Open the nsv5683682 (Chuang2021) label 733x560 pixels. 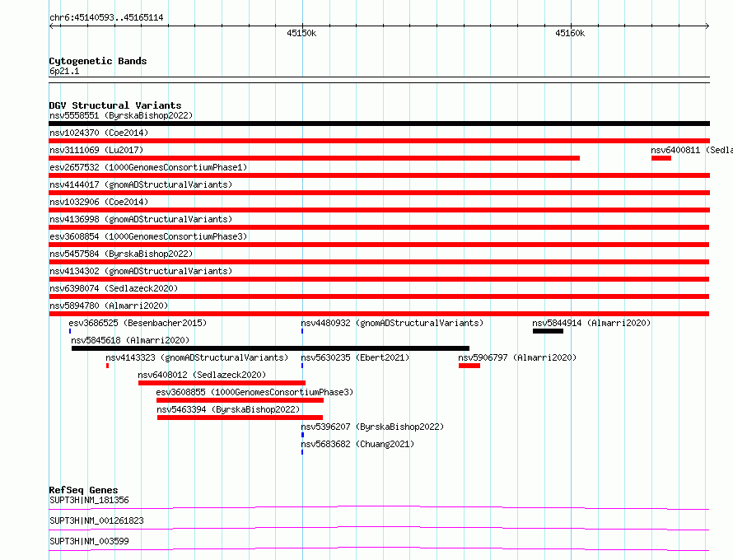click(x=357, y=444)
